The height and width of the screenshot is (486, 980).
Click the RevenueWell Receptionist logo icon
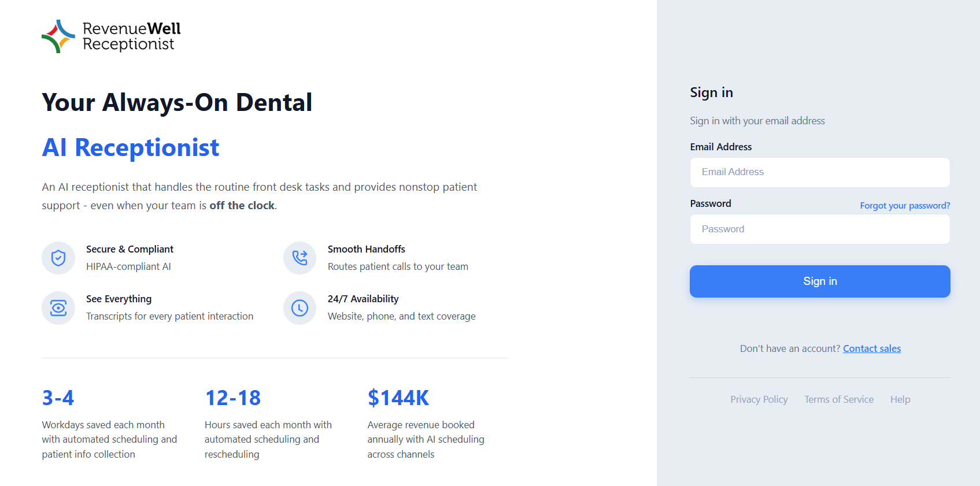point(58,36)
